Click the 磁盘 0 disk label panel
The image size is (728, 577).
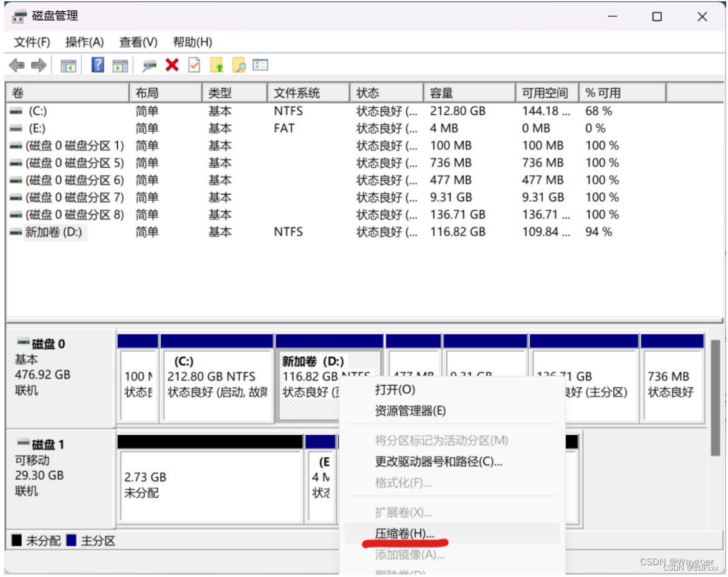click(61, 377)
